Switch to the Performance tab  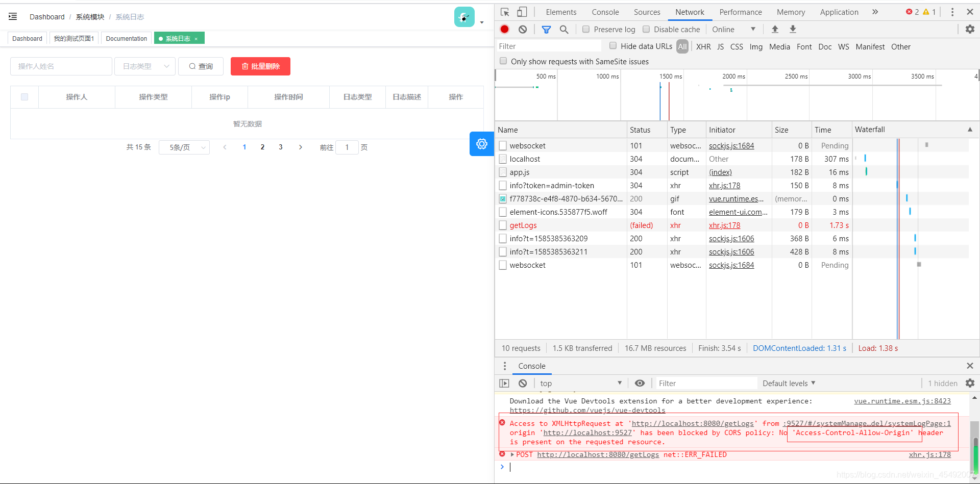click(741, 12)
